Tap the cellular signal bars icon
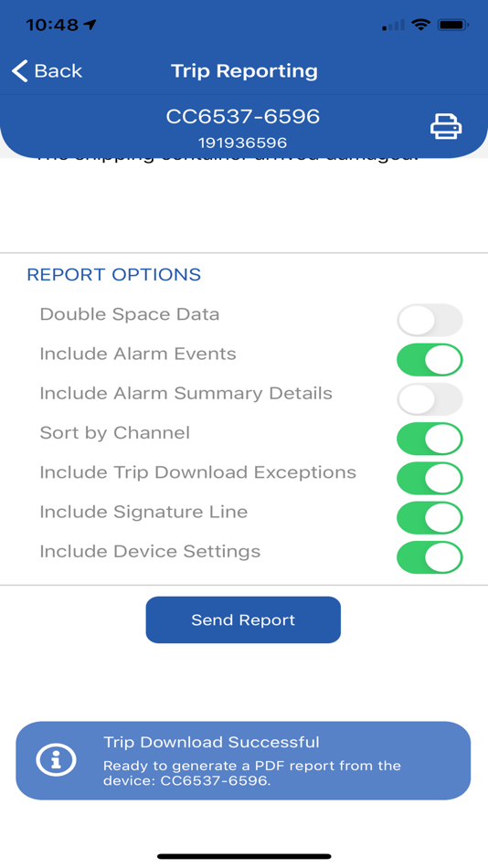 (393, 26)
